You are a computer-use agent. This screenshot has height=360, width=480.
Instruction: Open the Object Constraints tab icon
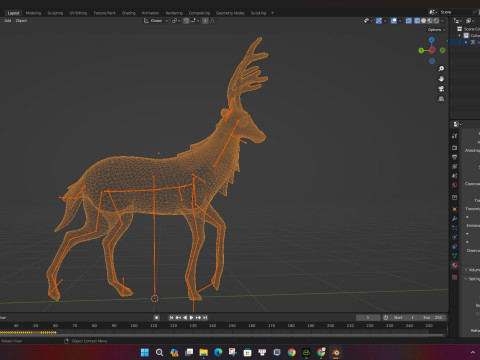[x=454, y=247]
